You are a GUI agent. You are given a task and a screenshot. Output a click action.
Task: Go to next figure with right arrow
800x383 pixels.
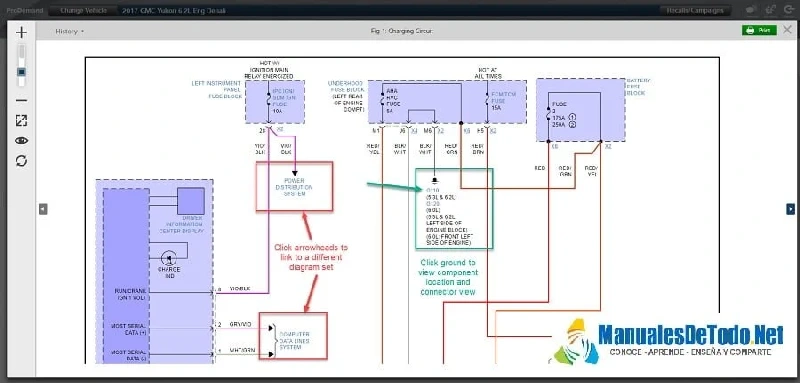coord(790,209)
